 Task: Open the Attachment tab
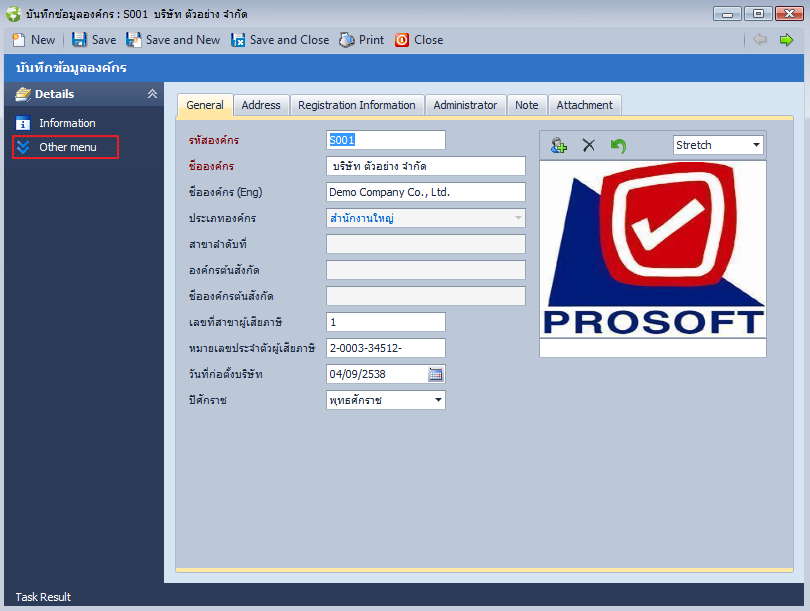point(584,105)
